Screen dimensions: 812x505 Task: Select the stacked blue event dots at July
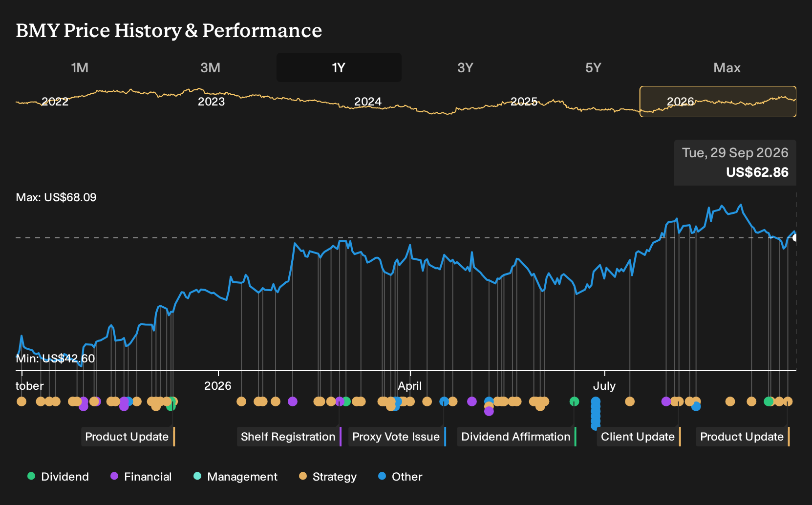596,413
